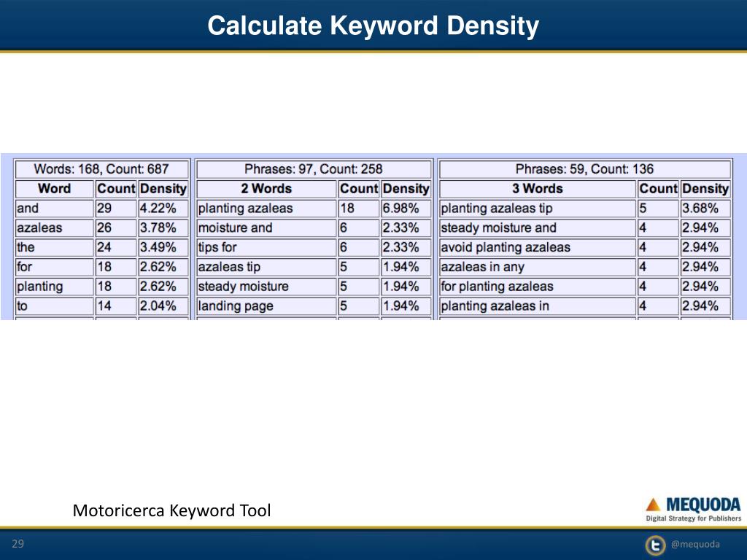747x560 pixels.
Task: Select the 'moisture and' phrase cell
Action: pyautogui.click(x=266, y=227)
